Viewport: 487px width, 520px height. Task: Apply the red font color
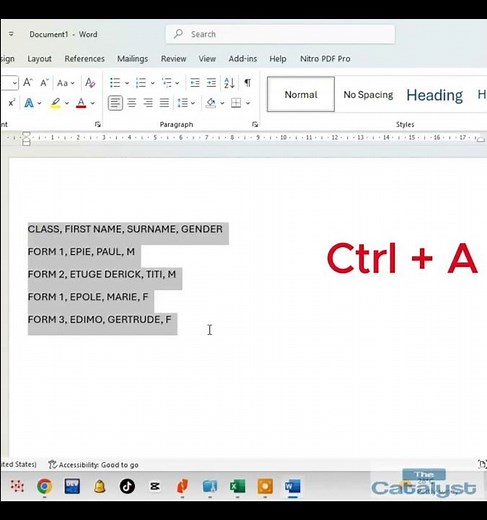click(81, 103)
